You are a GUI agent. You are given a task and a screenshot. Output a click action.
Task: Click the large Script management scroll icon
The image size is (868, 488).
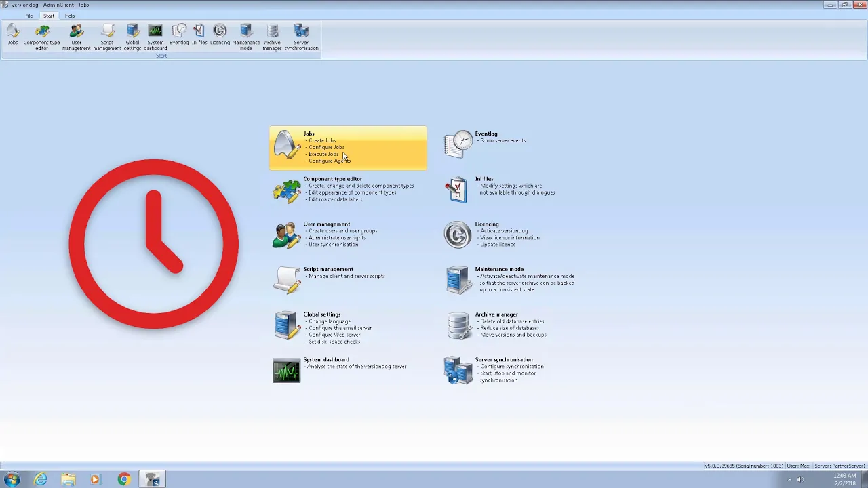coord(286,281)
